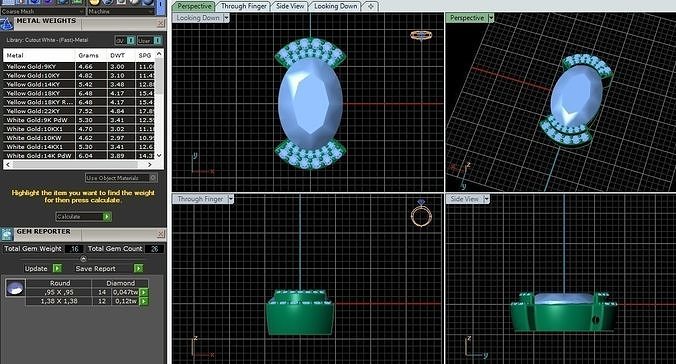Click the green arrow beside Update
The width and height of the screenshot is (676, 364).
(57, 268)
